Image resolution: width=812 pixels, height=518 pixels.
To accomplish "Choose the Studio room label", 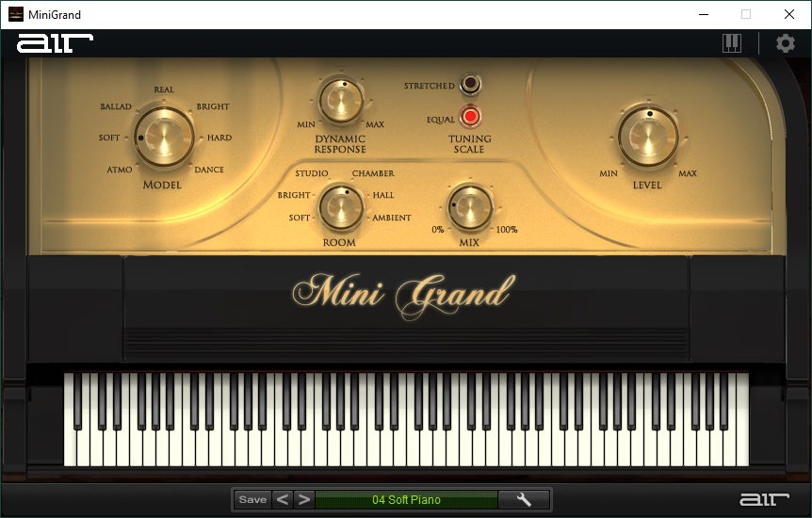I will (311, 173).
